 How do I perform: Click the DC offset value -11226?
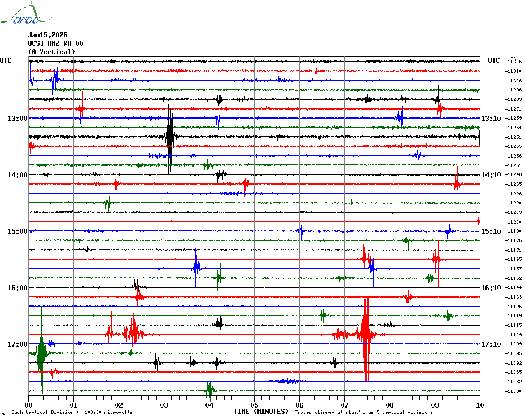tap(513, 194)
